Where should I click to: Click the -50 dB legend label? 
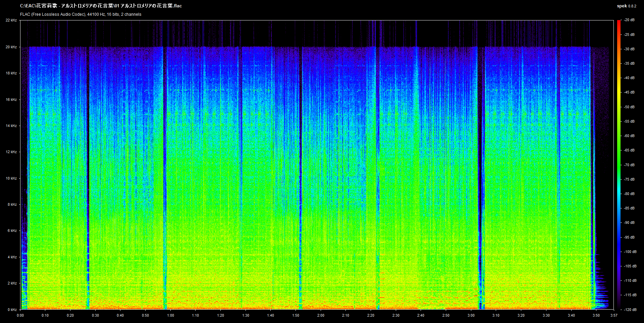629,107
